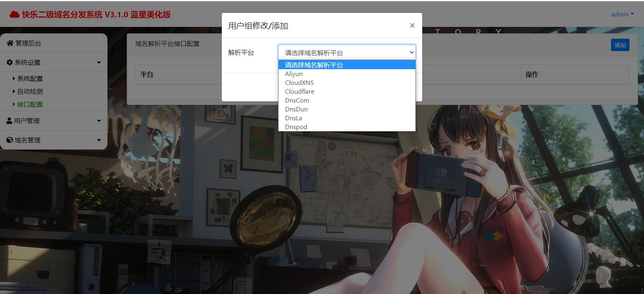
Task: Open 系统配置 in the sidebar
Action: pos(30,78)
